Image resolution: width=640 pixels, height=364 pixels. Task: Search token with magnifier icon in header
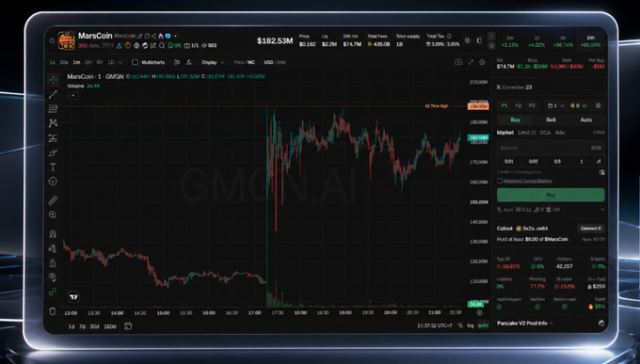pos(162,46)
